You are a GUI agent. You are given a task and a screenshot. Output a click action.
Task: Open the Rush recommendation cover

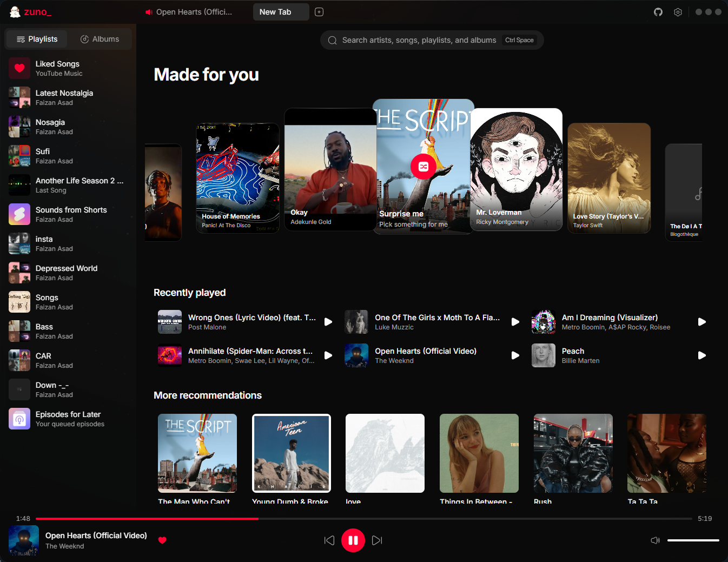pyautogui.click(x=573, y=453)
